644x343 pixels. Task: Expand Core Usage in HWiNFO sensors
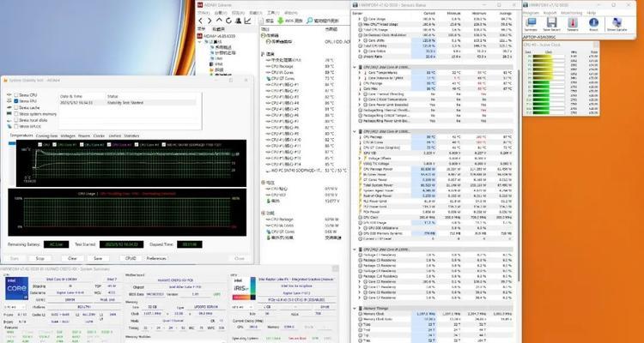tap(360, 19)
